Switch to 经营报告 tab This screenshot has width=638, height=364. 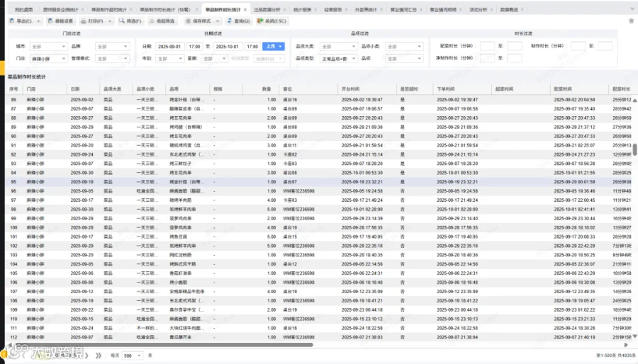(x=333, y=9)
